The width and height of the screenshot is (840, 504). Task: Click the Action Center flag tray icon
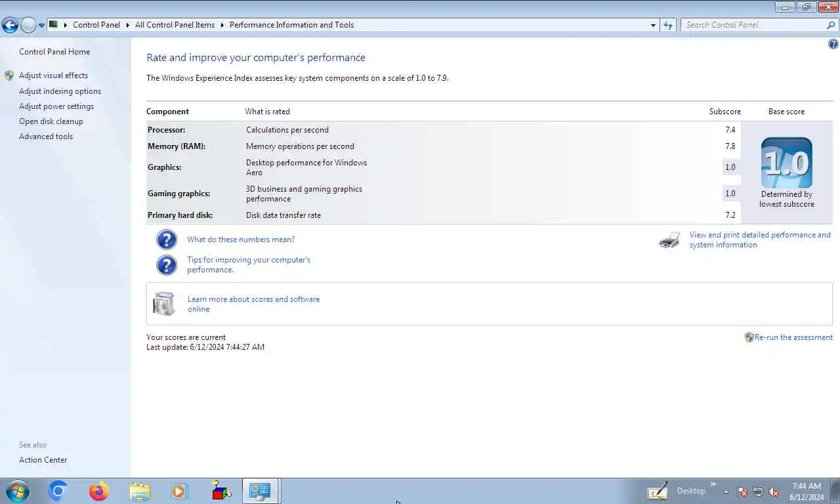743,492
